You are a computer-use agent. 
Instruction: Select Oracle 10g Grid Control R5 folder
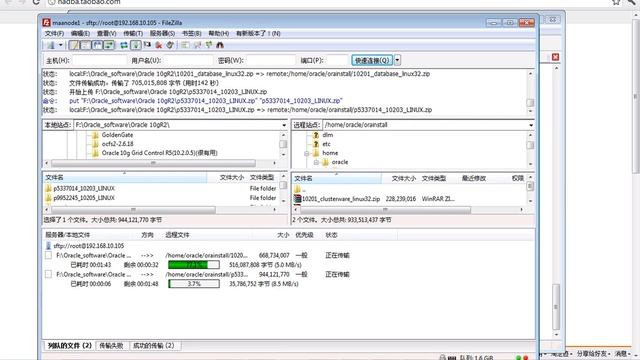click(159, 153)
